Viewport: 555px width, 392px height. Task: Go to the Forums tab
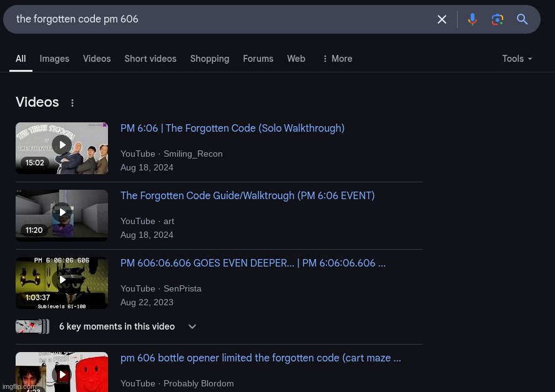(x=258, y=59)
